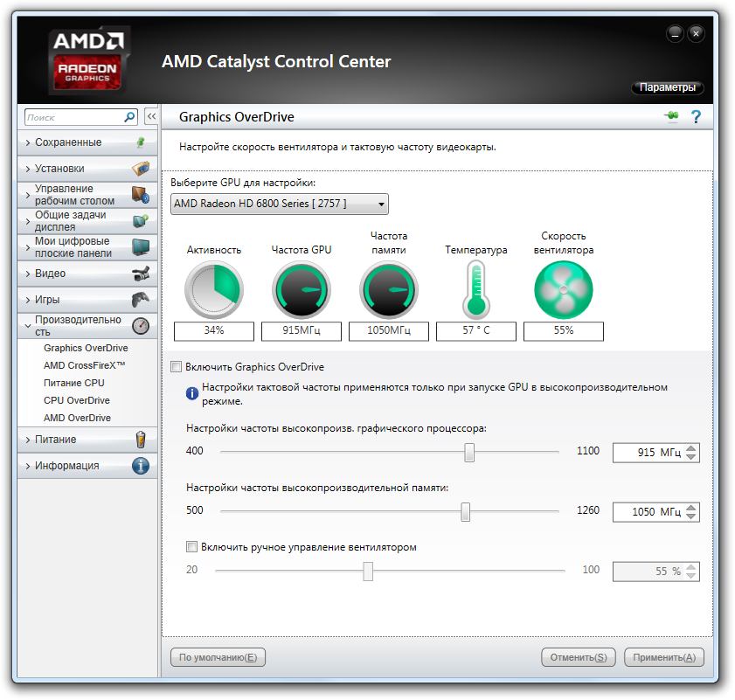Click the Частота памяти dial gauge
The image size is (735, 700).
(x=389, y=290)
